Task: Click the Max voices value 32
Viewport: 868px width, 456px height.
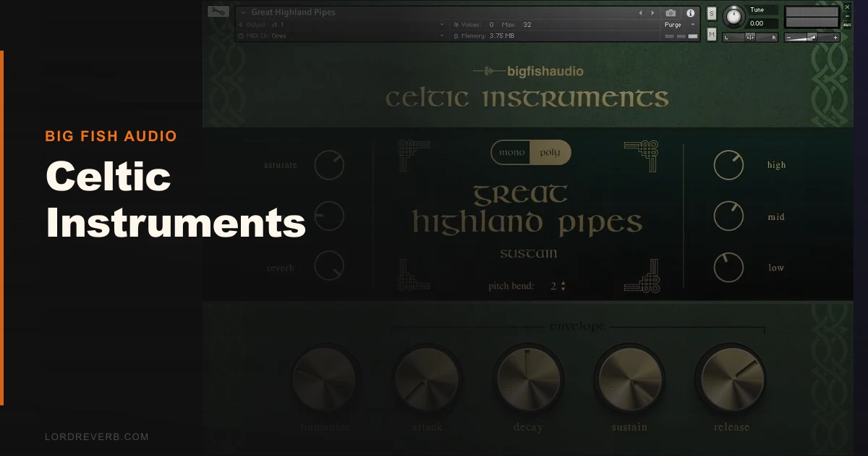Action: click(527, 25)
